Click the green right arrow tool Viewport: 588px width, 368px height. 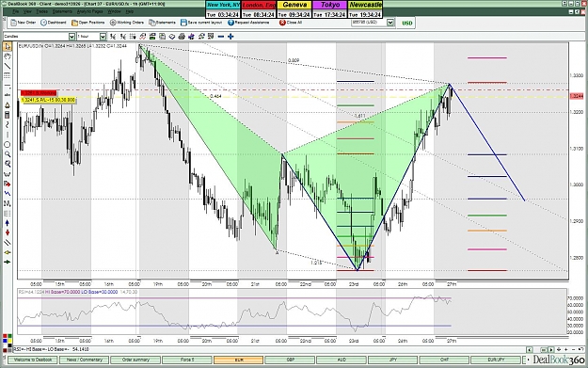[8, 262]
